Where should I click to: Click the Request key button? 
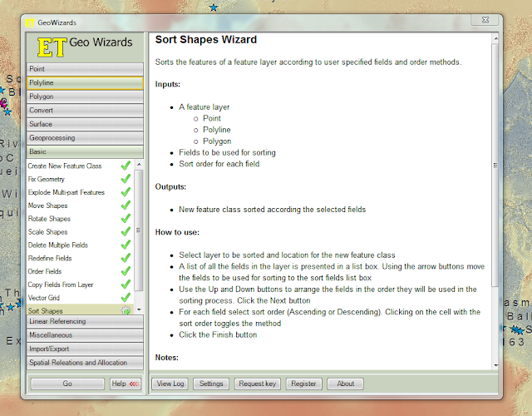coord(257,384)
